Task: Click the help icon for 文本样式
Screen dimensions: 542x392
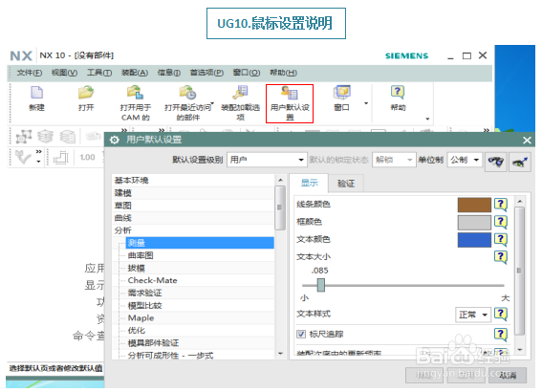Action: click(501, 314)
